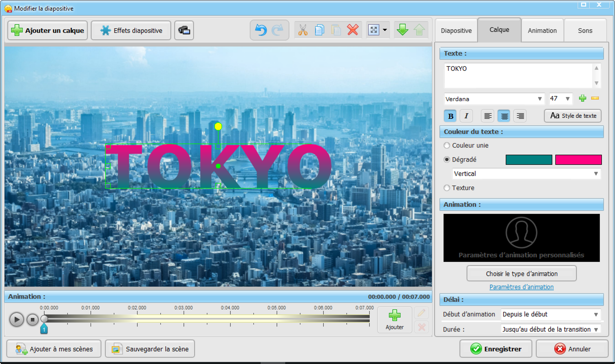Click the Ajouter un calque button

tap(48, 30)
